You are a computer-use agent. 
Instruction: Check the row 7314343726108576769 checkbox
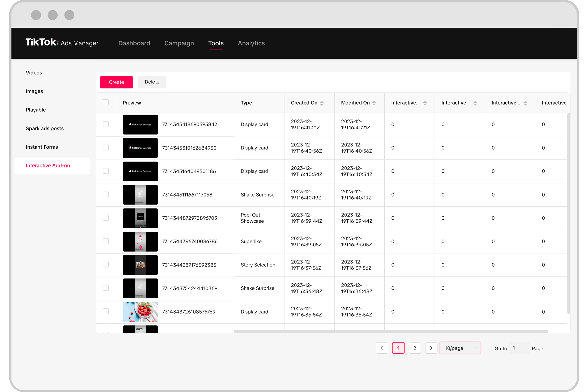point(106,311)
